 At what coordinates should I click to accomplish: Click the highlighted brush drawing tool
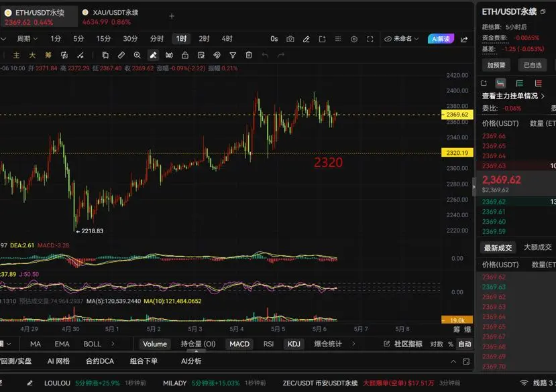(x=153, y=56)
